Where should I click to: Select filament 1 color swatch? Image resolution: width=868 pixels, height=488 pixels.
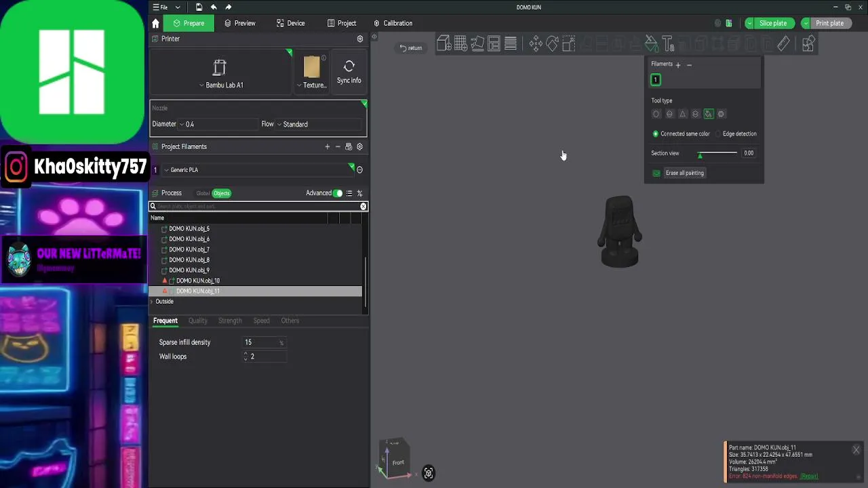click(656, 80)
